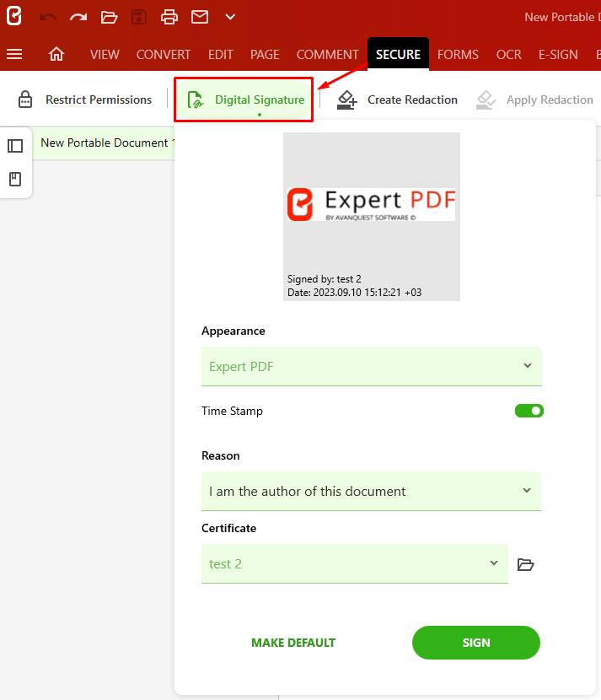Click the Reason dropdown arrow

pos(527,491)
